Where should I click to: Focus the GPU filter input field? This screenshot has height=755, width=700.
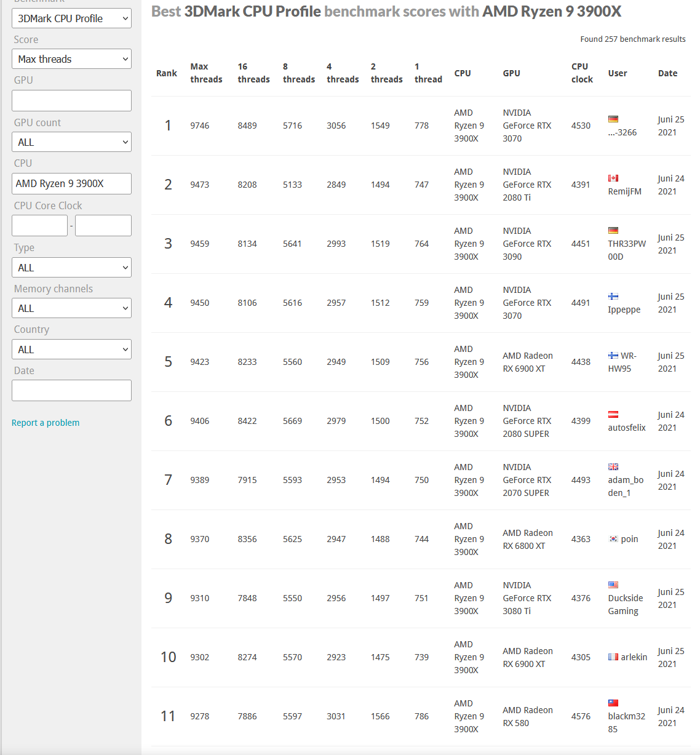(x=71, y=101)
